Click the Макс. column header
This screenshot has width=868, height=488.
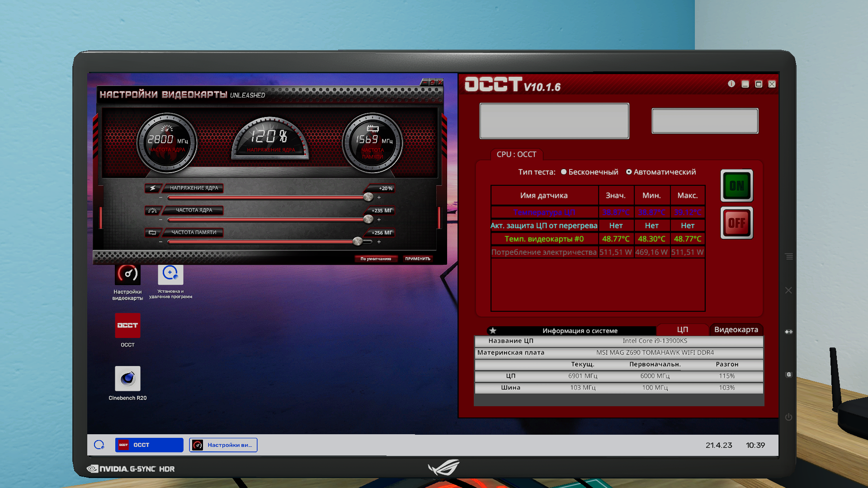point(688,196)
